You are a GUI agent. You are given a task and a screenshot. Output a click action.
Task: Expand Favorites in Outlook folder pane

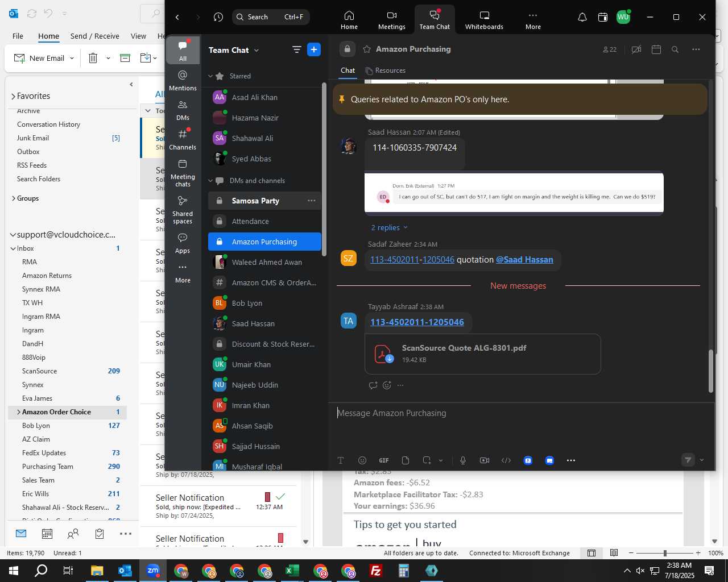(x=13, y=96)
